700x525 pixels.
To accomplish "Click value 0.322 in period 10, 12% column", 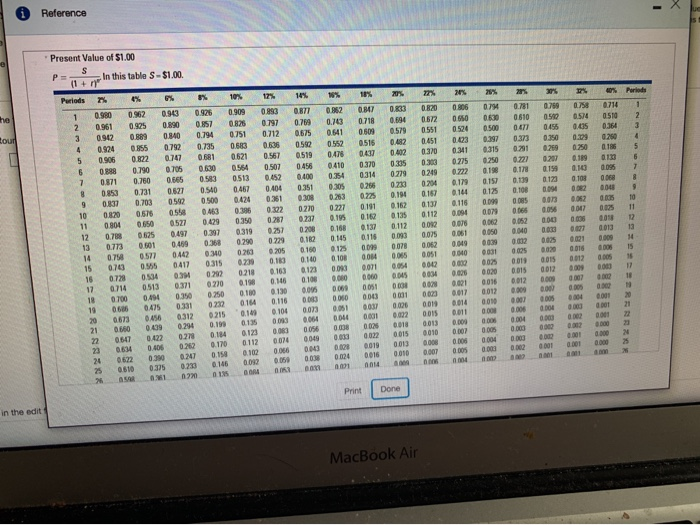I will (275, 209).
